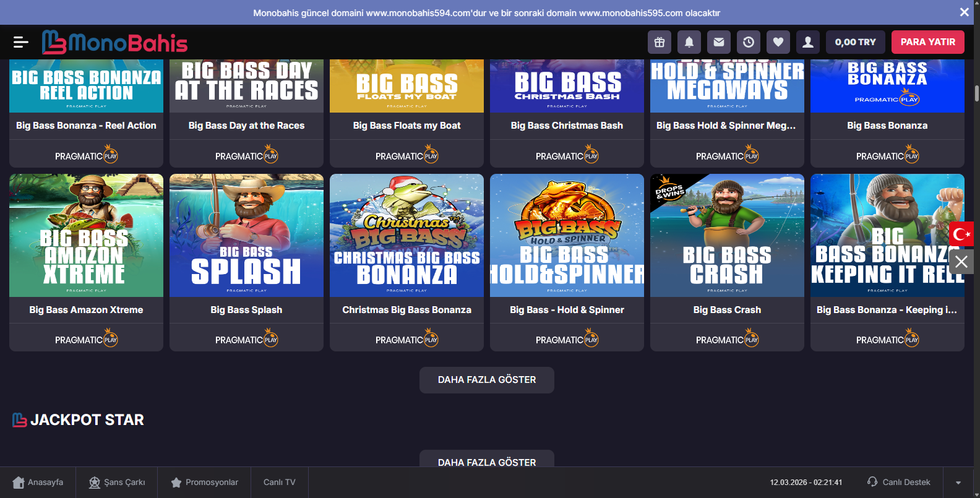Click the Turkish flag language selector
The image size is (980, 498).
961,234
